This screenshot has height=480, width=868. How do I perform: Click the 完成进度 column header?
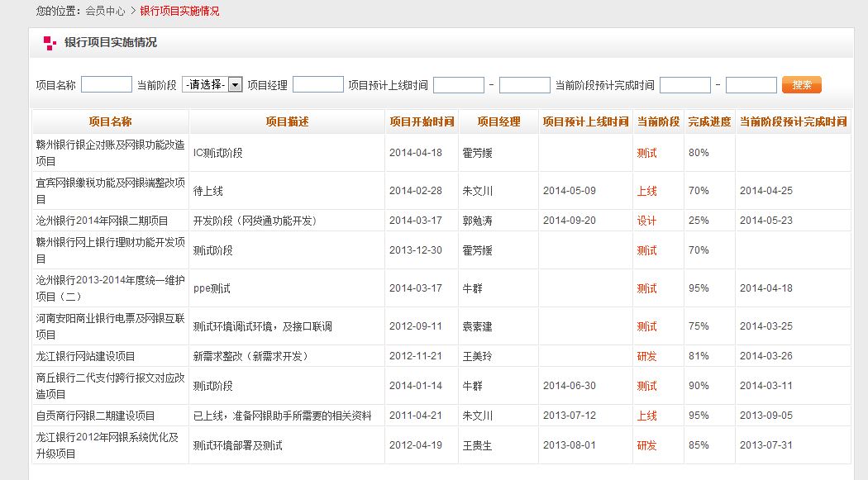pos(709,121)
